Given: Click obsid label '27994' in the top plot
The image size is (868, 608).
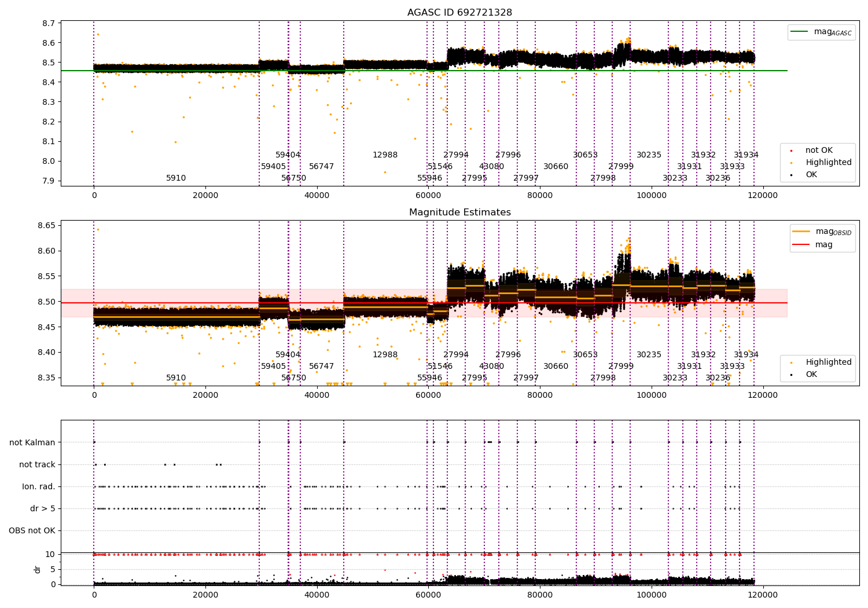Looking at the screenshot, I should click(456, 155).
